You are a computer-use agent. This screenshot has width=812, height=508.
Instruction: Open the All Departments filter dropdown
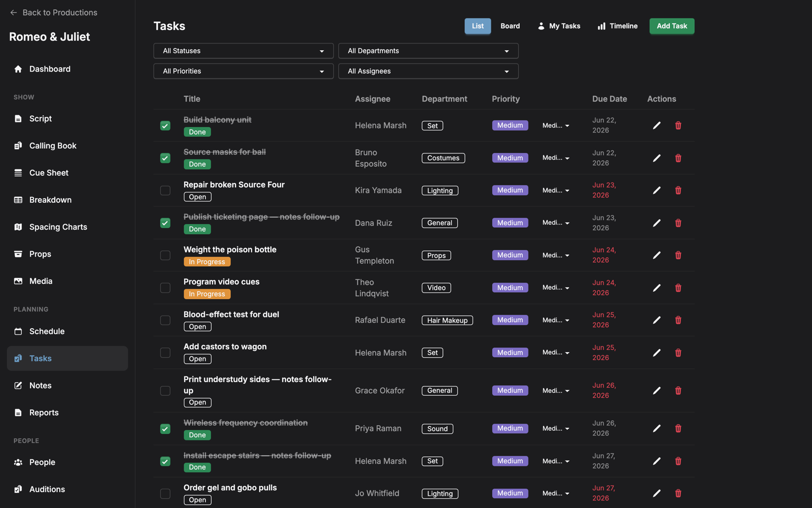(x=428, y=51)
